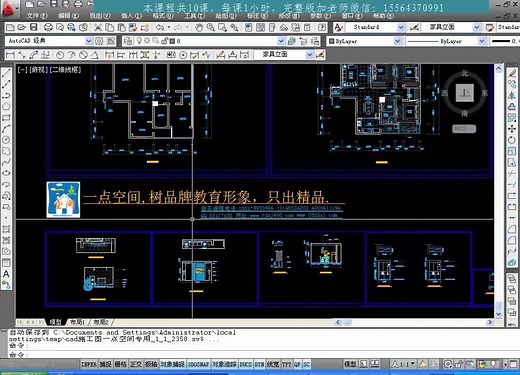Click the Radius dimension tool icon
520x375 pixels.
pyautogui.click(x=60, y=55)
